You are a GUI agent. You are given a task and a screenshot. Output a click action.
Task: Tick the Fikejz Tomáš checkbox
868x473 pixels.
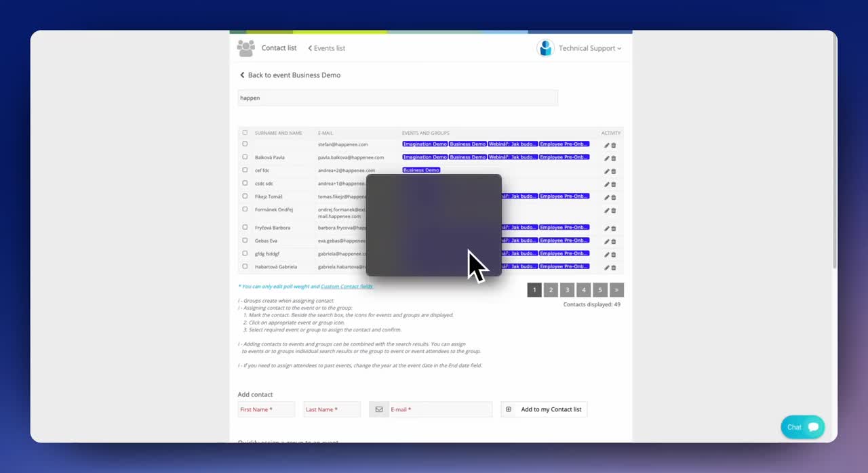click(245, 196)
